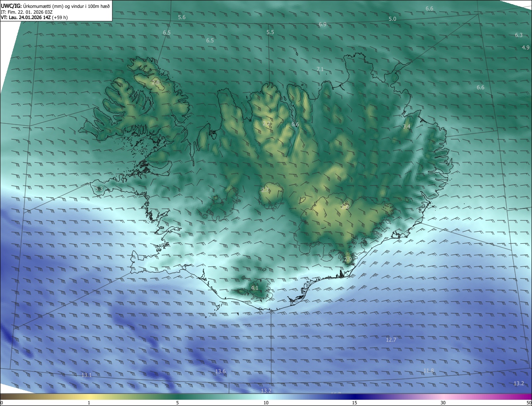Click the 13.1 value label on the map
Screen dimensions: 532x406
pos(86,375)
